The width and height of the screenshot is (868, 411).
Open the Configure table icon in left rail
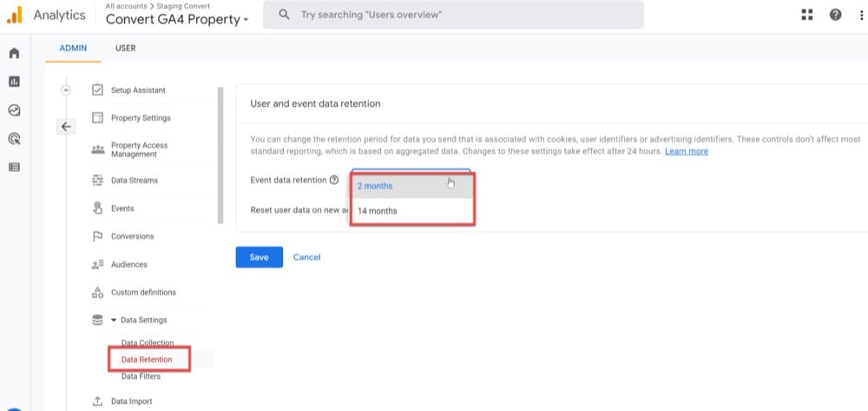pyautogui.click(x=15, y=167)
